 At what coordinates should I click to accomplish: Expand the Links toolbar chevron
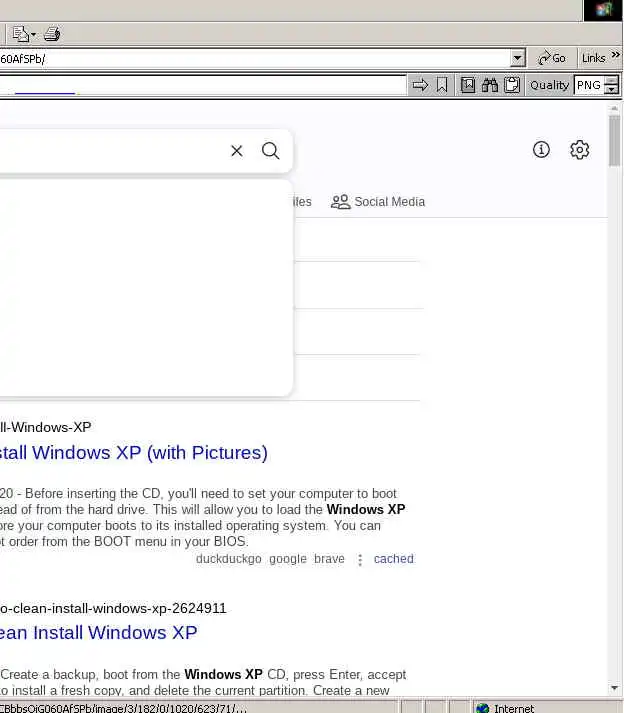click(x=615, y=55)
